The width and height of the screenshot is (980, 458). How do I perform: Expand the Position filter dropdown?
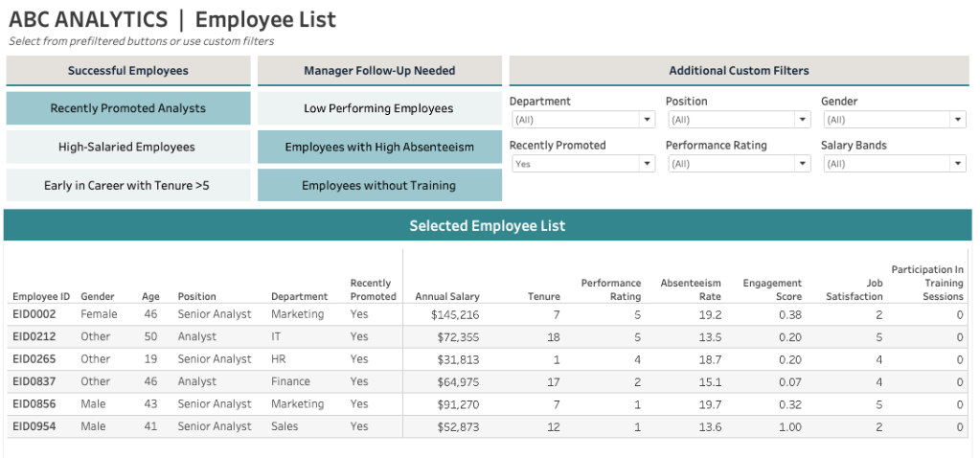coord(738,120)
